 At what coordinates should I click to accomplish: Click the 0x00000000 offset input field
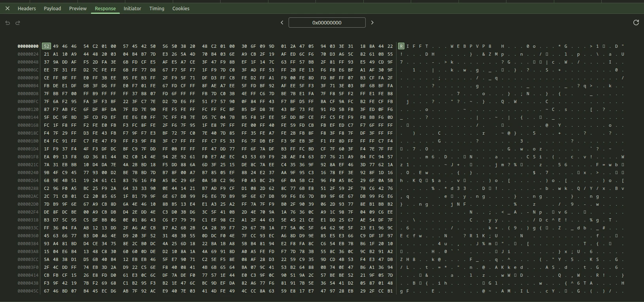(x=327, y=23)
